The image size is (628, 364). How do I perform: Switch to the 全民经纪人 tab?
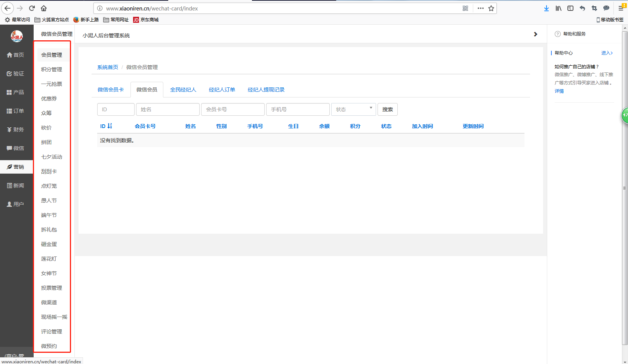point(183,90)
